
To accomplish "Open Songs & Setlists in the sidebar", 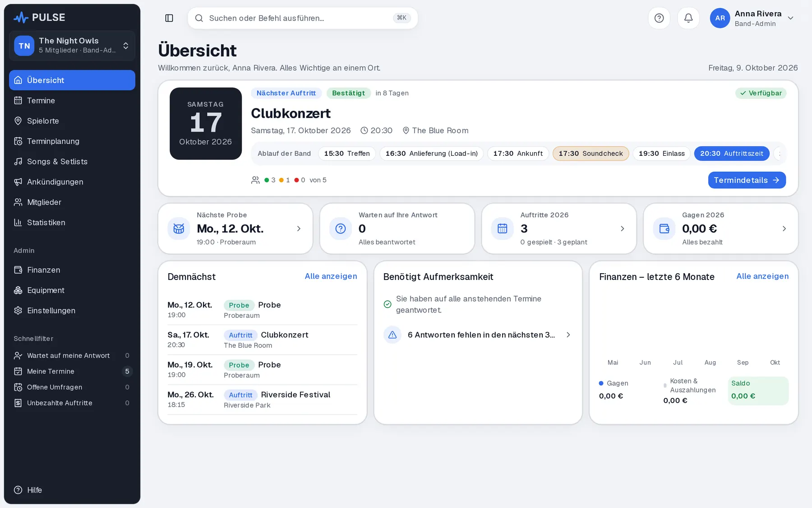I will (72, 161).
